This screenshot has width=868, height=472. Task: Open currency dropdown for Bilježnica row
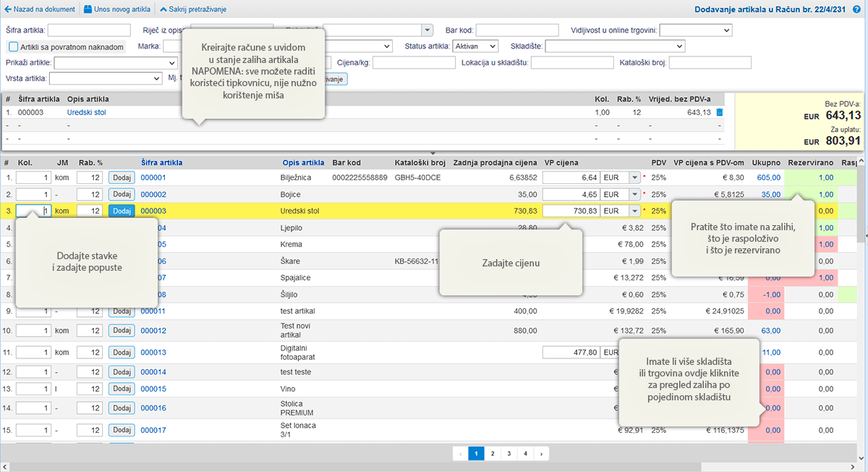(634, 177)
